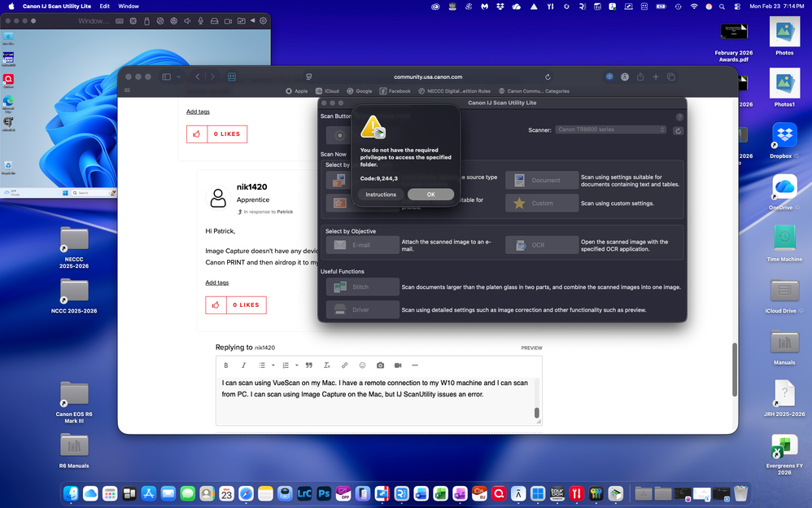Toggle italic in the reply editor
812x508 pixels.
[243, 366]
